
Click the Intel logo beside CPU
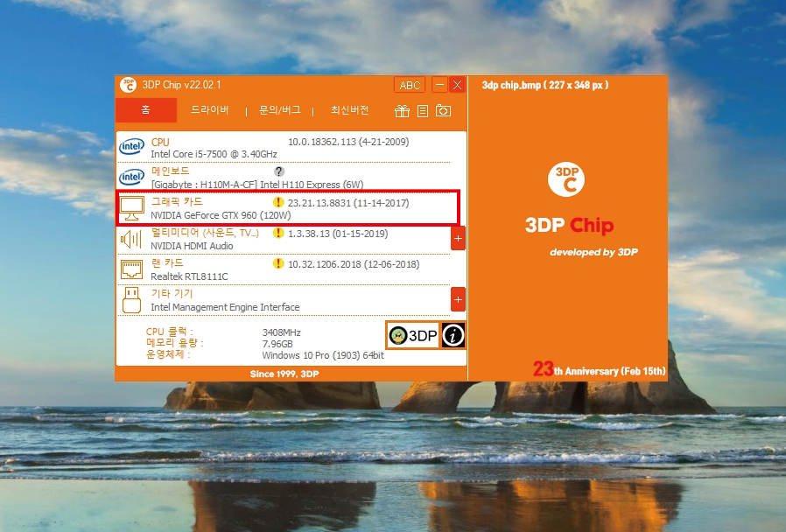click(x=131, y=146)
